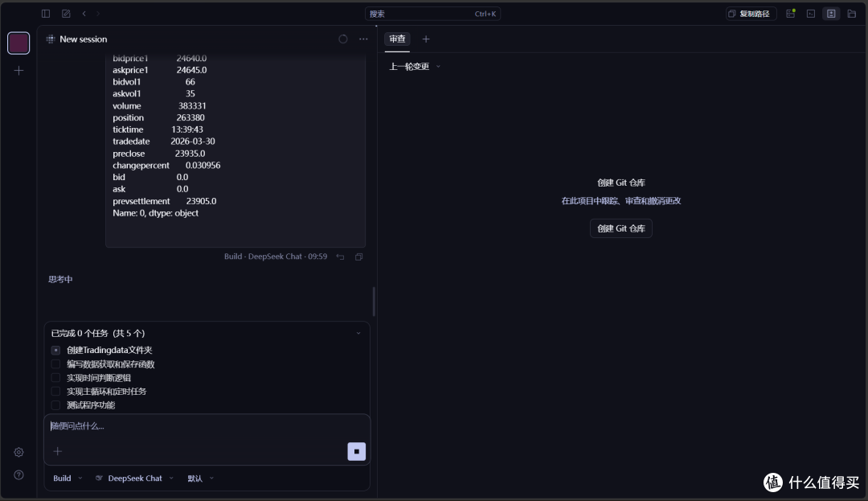
Task: Open help via the question mark icon
Action: (18, 475)
